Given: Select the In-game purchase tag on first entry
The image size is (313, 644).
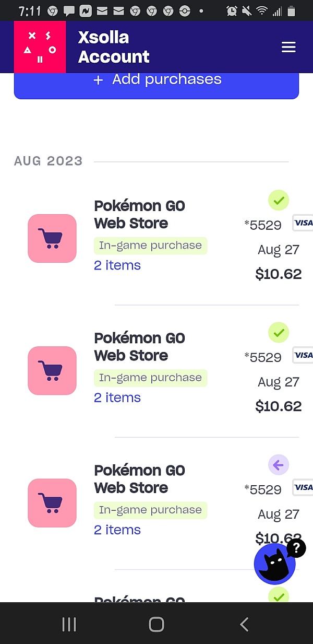Looking at the screenshot, I should coord(150,245).
